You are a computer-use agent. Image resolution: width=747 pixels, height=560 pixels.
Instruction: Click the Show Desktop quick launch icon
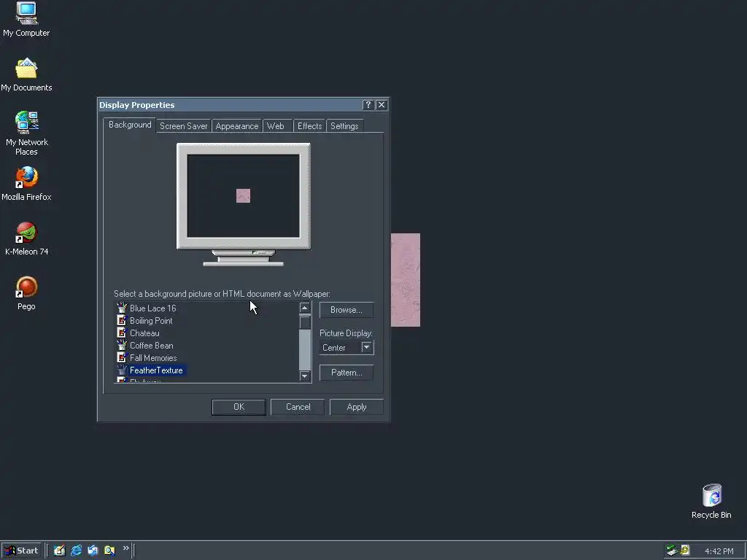point(59,551)
